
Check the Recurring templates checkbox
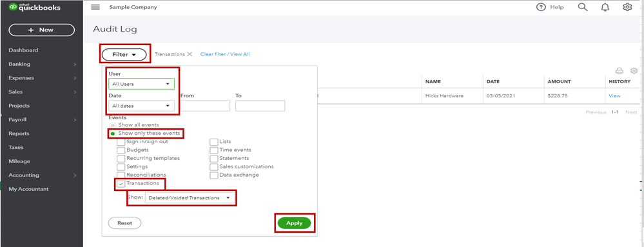121,158
